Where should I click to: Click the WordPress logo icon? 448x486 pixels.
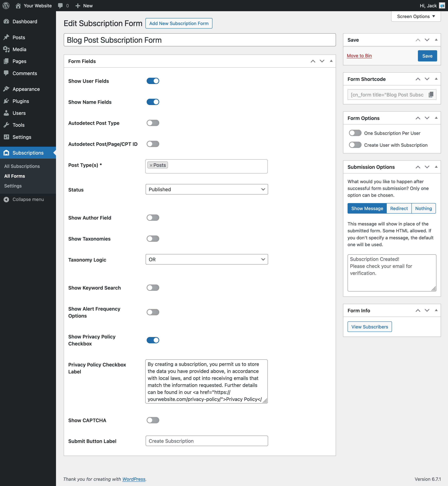[6, 6]
